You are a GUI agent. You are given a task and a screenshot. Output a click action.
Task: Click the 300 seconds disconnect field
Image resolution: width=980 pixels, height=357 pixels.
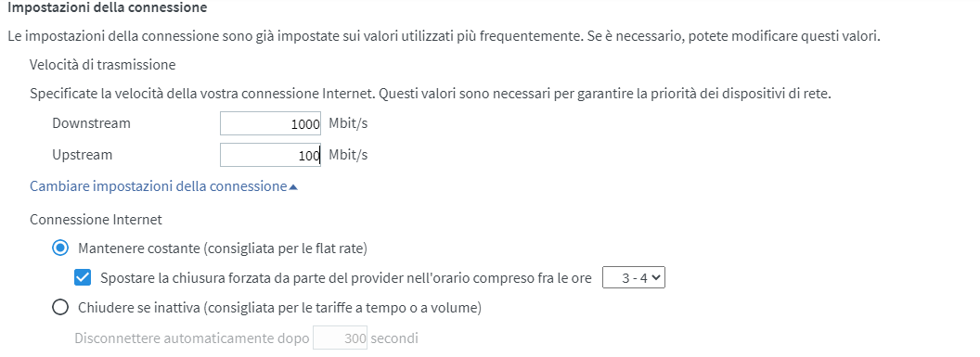340,338
